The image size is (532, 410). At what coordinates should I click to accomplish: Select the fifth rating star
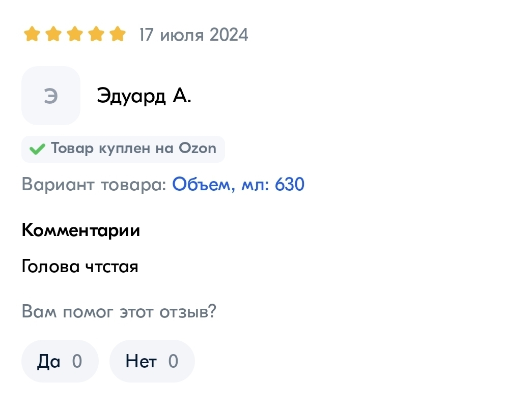117,35
